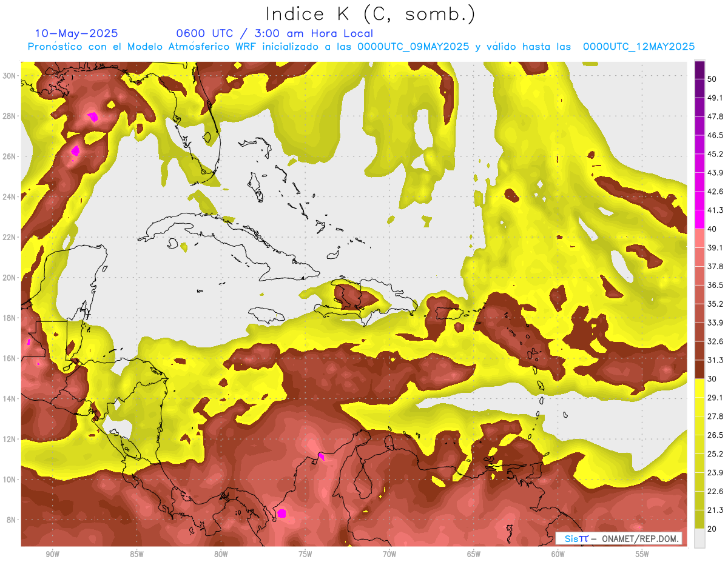Click the longitude label '75W'
This screenshot has height=562, width=728.
[x=305, y=554]
